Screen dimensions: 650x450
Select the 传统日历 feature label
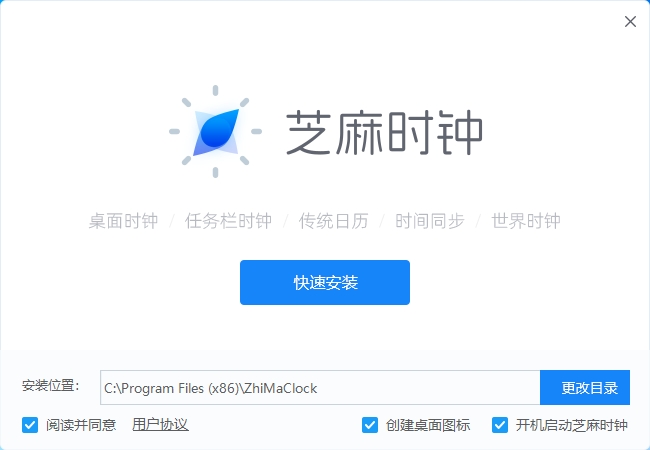(334, 221)
